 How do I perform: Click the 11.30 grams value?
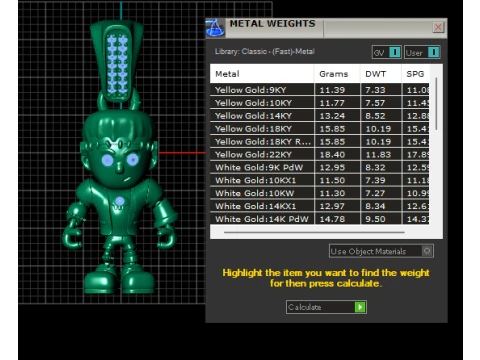coord(332,194)
